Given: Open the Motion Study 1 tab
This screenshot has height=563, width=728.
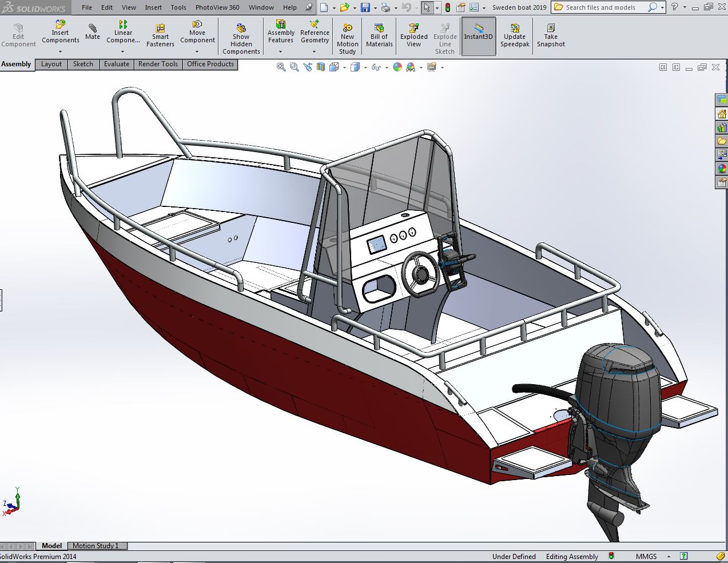Looking at the screenshot, I should click(x=96, y=546).
